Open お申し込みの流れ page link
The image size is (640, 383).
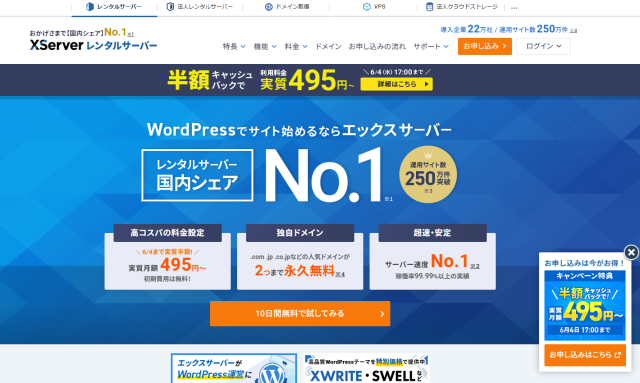pos(377,47)
